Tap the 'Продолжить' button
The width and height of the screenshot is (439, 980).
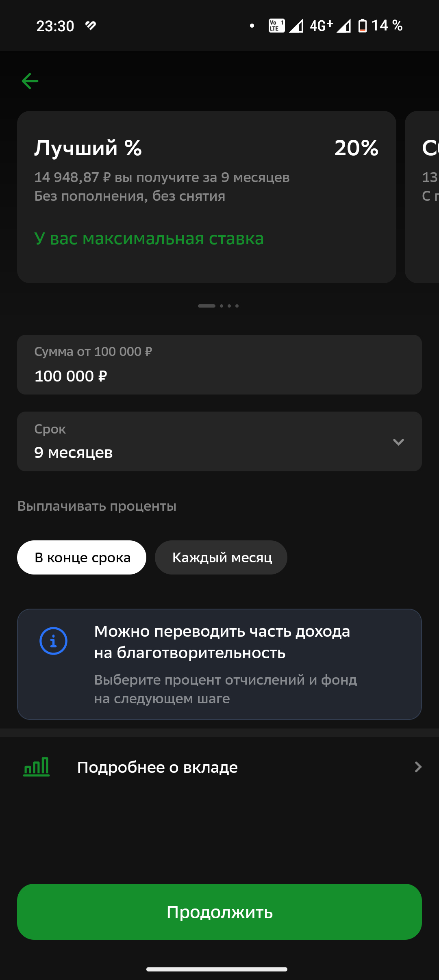219,912
